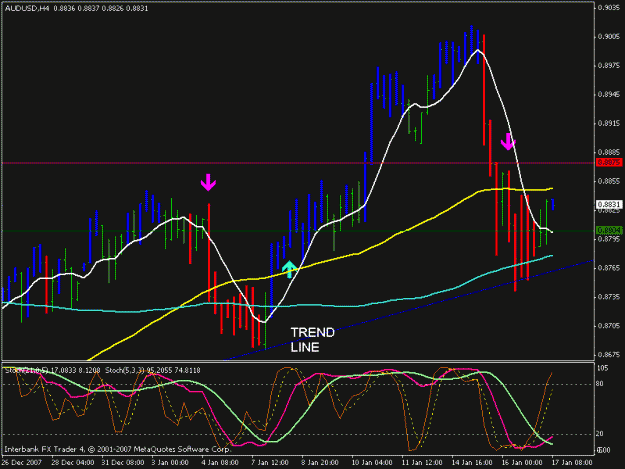Screen dimensions: 625x469
Task: Click the '8 Jan 20:00' time label
Action: (x=319, y=463)
